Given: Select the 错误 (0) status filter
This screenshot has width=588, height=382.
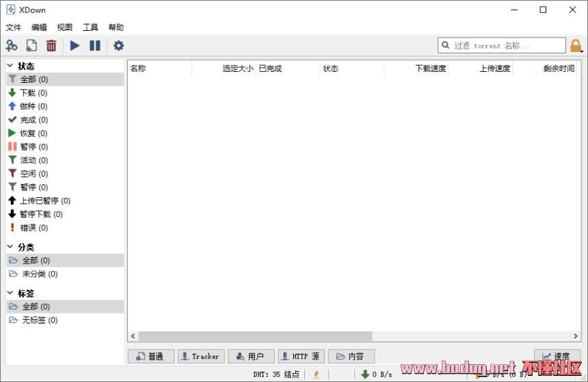Looking at the screenshot, I should click(x=65, y=227).
